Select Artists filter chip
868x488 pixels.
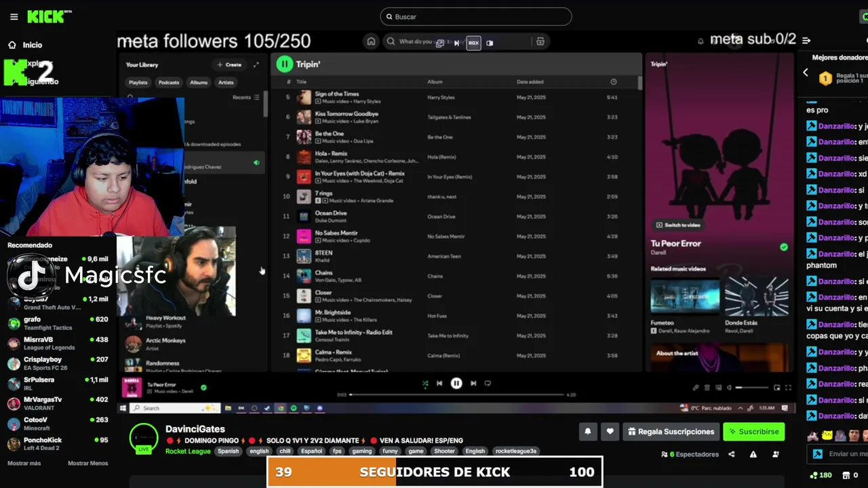pos(226,83)
